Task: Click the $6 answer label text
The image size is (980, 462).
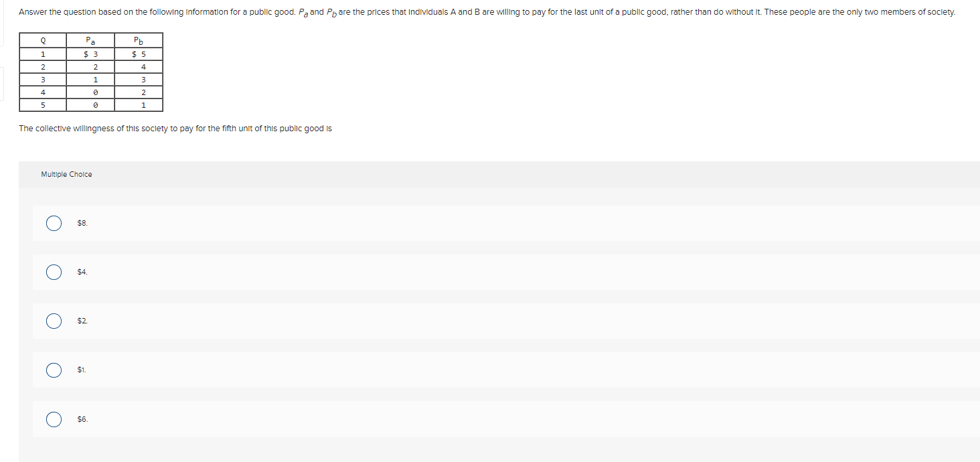Action: (x=82, y=418)
